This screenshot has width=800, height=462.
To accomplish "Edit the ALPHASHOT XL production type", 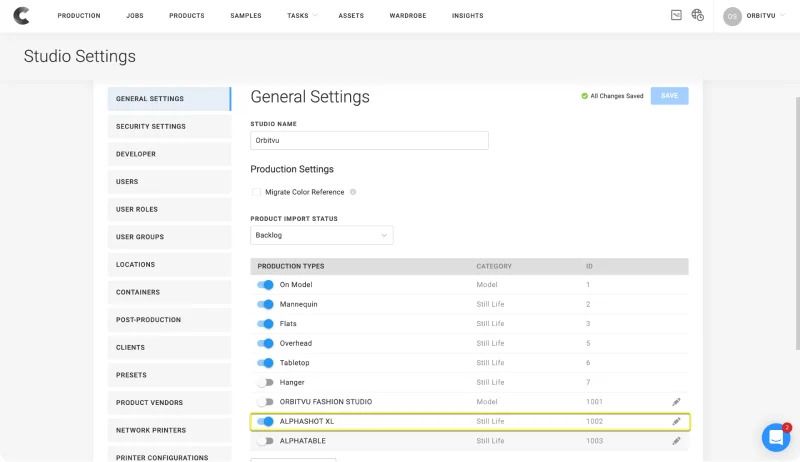I will point(676,421).
